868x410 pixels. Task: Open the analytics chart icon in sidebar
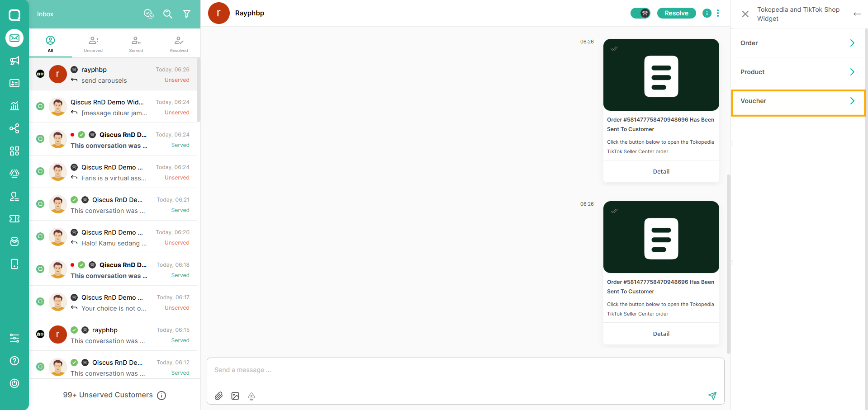tap(14, 106)
